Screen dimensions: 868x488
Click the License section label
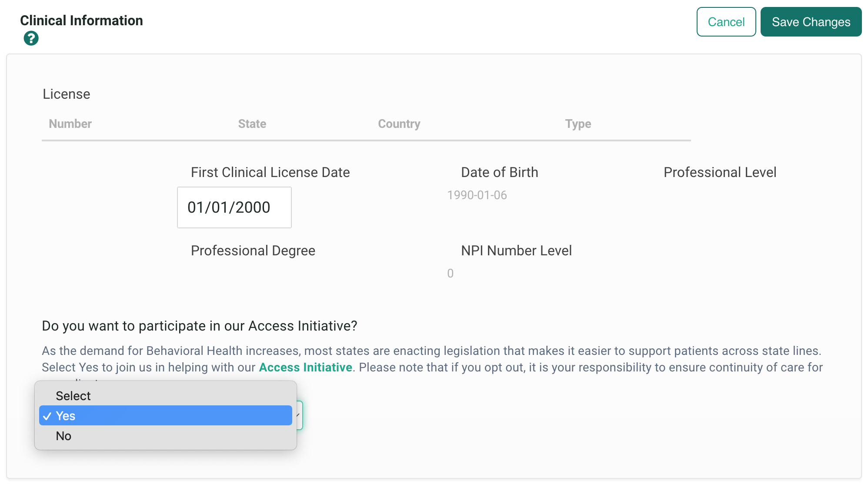tap(66, 94)
